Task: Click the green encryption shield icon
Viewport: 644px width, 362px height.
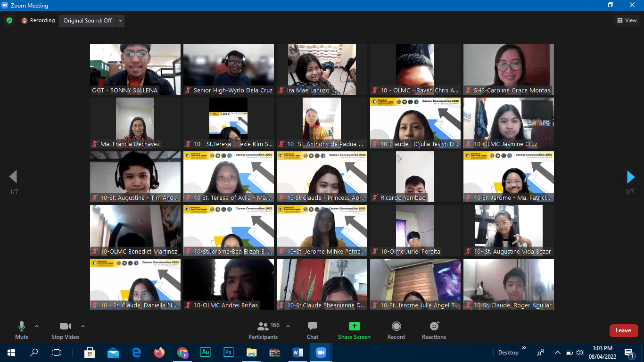Action: [x=9, y=20]
